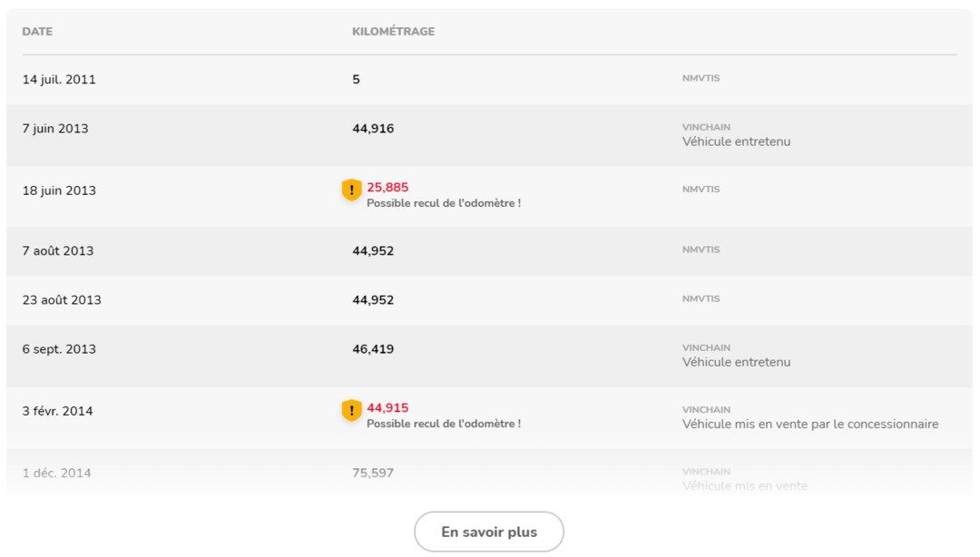Click the NMVTIS source for 14 juil. 2011
The image size is (980, 557).
(701, 79)
